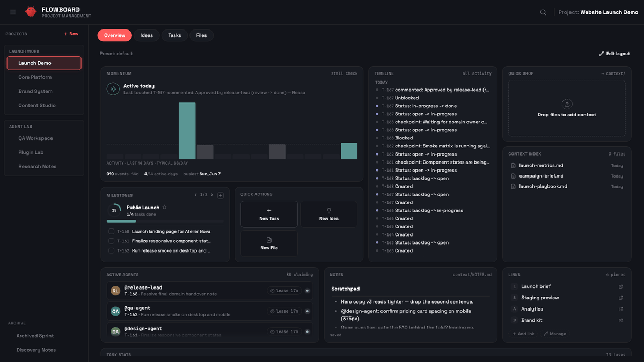
Task: Select Brand System project in sidebar
Action: point(44,91)
